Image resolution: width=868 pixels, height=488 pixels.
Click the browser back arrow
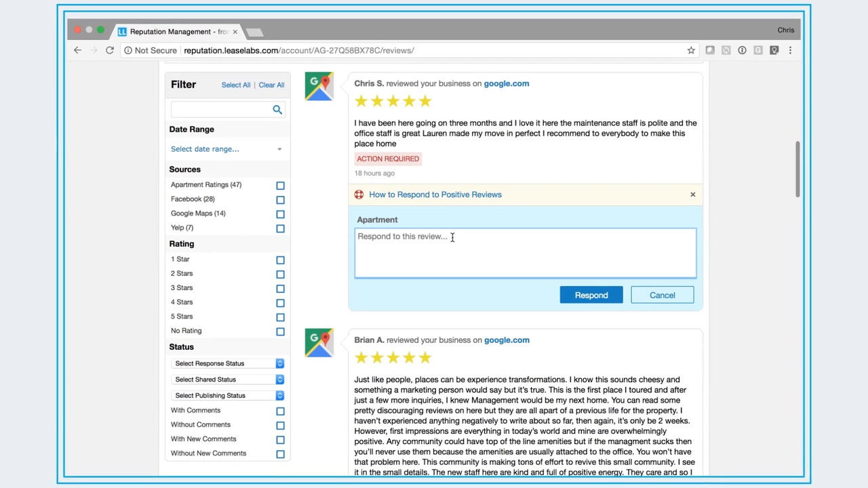click(77, 50)
